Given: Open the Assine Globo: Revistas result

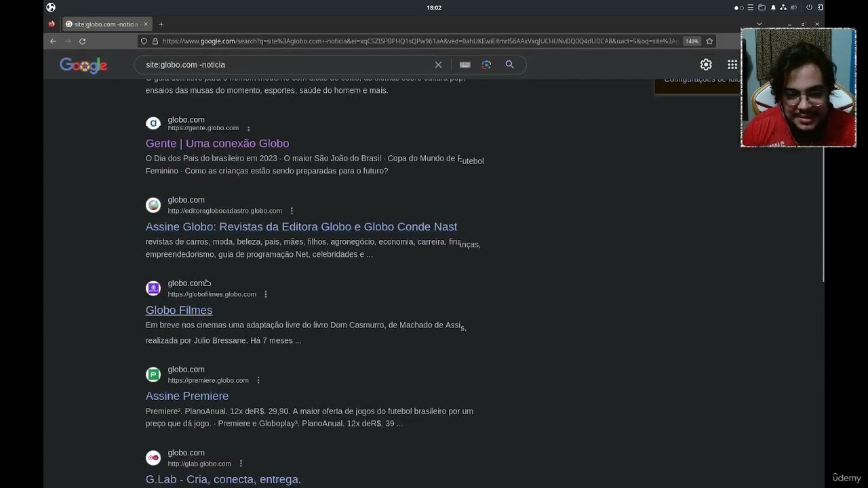Looking at the screenshot, I should coord(301,226).
